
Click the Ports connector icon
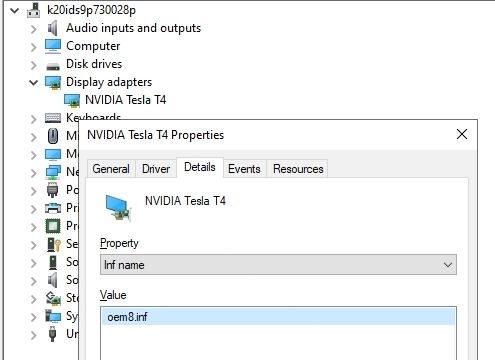[x=53, y=190]
